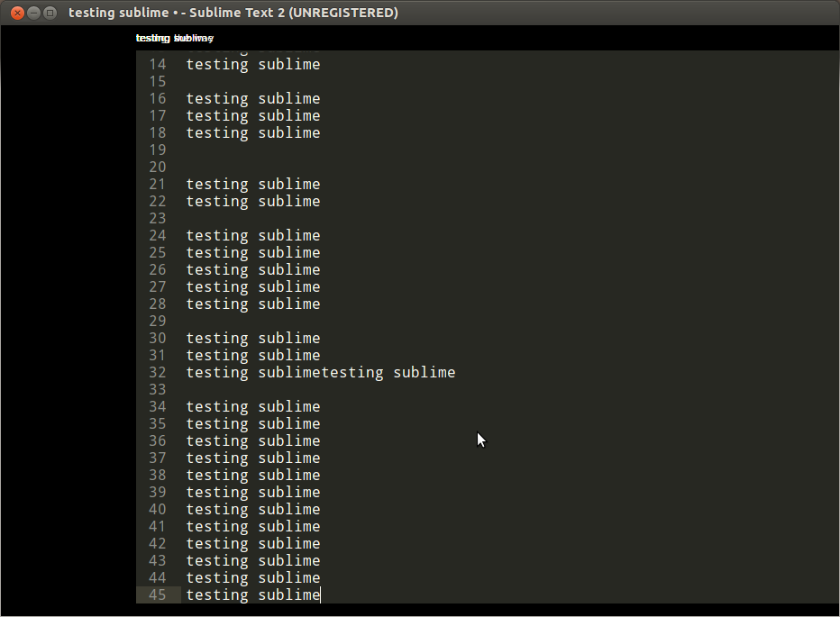This screenshot has width=840, height=617.
Task: Click the word 'testing' on line 41
Action: pyautogui.click(x=216, y=527)
